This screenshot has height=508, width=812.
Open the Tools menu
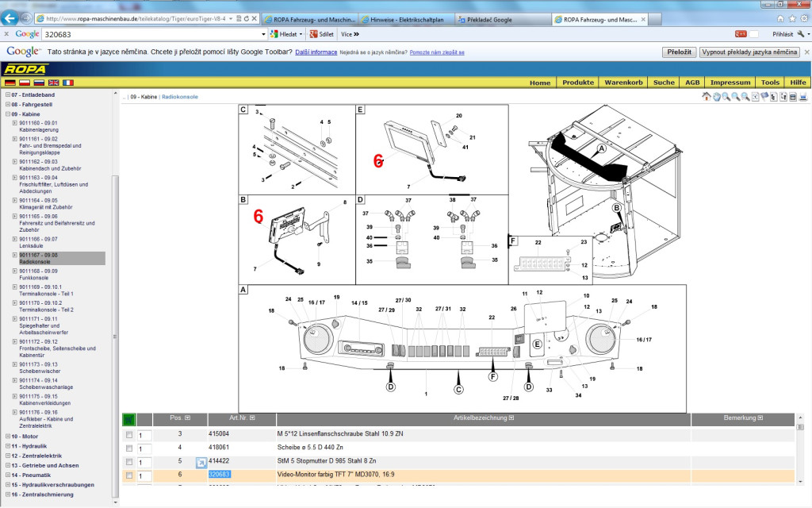click(770, 83)
